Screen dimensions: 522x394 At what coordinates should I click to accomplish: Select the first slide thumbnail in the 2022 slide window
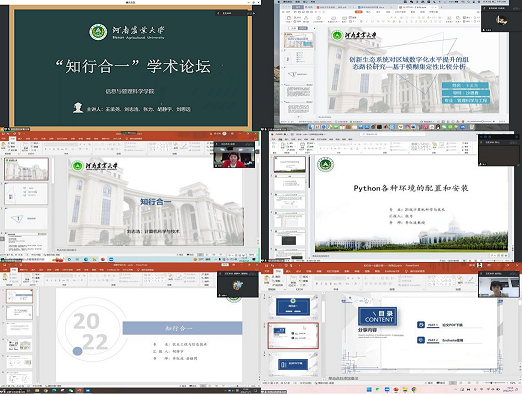20,296
